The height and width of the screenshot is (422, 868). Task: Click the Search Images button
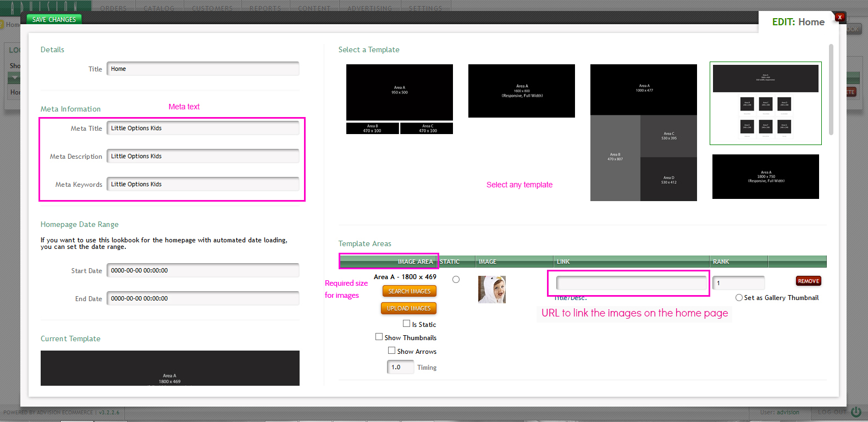[x=409, y=291]
